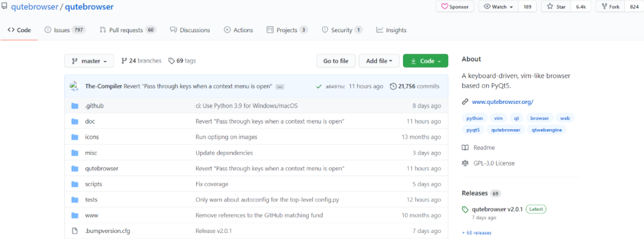Screen dimensions: 644x239
Task: Open the Insights tab
Action: tap(391, 30)
